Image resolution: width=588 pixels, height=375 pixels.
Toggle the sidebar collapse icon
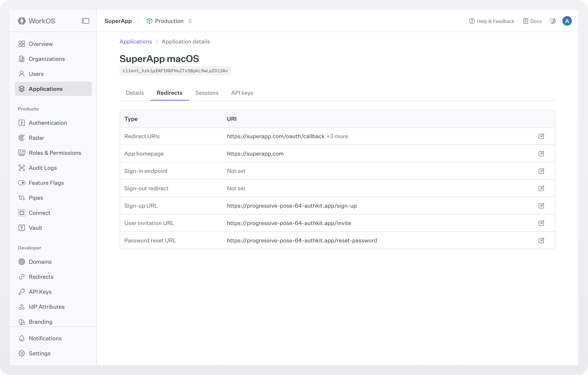coord(85,21)
